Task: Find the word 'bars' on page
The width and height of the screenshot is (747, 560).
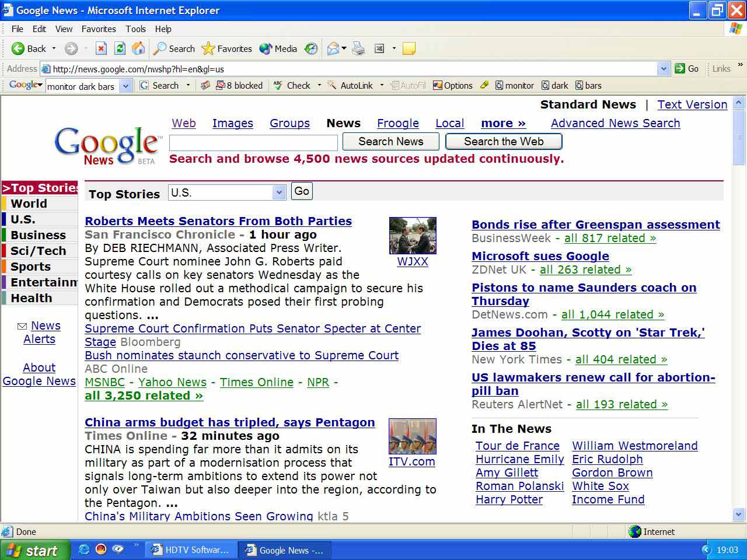Action: click(588, 86)
